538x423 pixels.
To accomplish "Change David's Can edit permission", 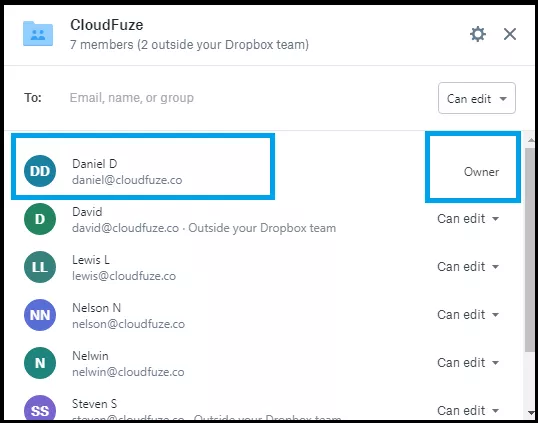I will tap(468, 219).
